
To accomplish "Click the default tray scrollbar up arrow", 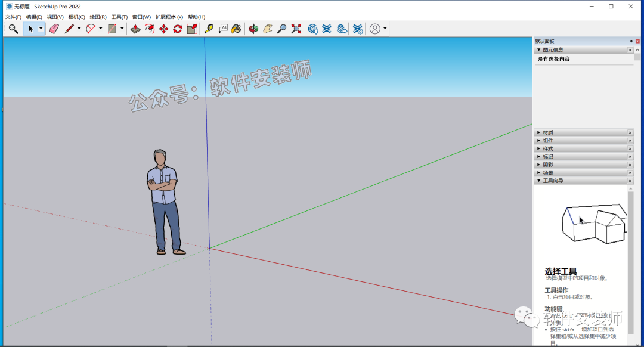I will (x=637, y=49).
